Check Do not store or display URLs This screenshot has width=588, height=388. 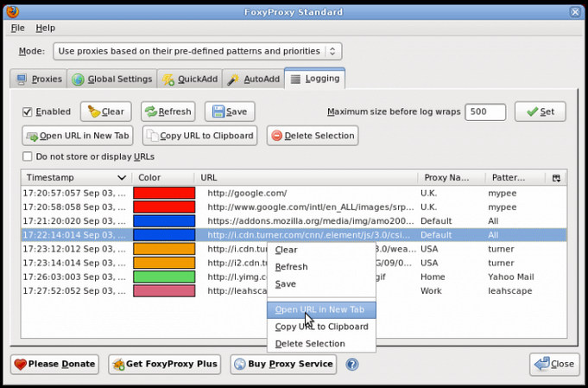pos(27,156)
